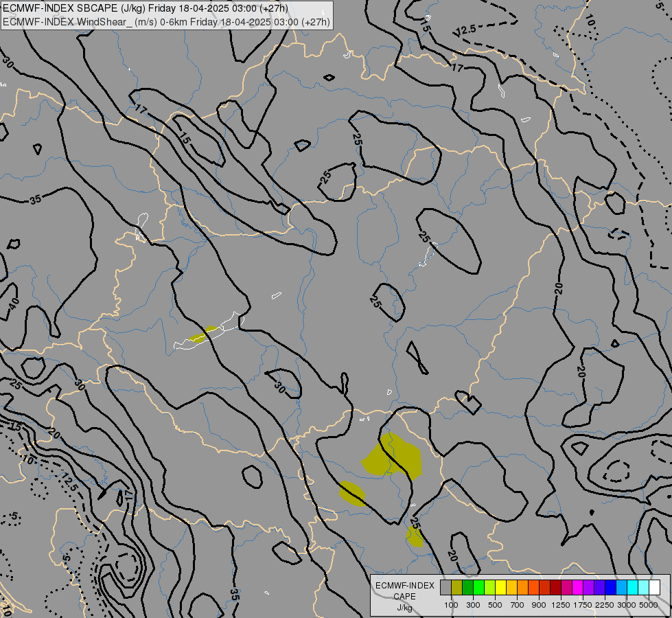
Task: Click the SBCAPE title line at top
Action: pyautogui.click(x=146, y=8)
